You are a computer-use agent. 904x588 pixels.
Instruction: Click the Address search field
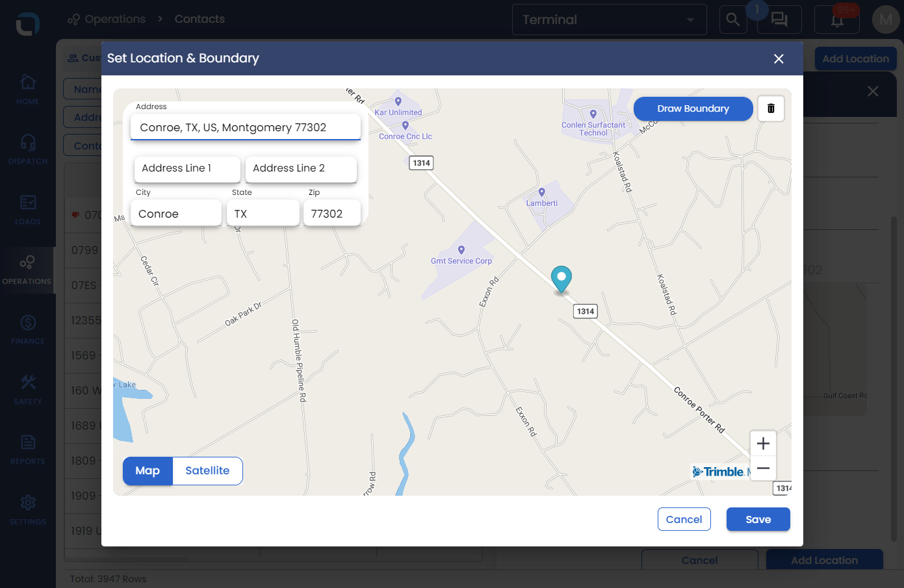[246, 127]
